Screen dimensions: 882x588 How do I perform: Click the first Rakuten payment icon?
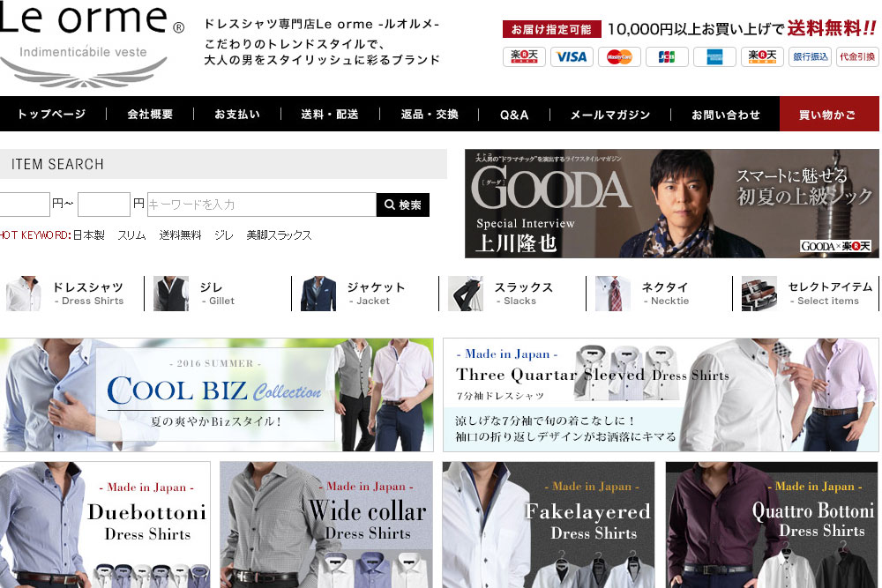pos(524,56)
